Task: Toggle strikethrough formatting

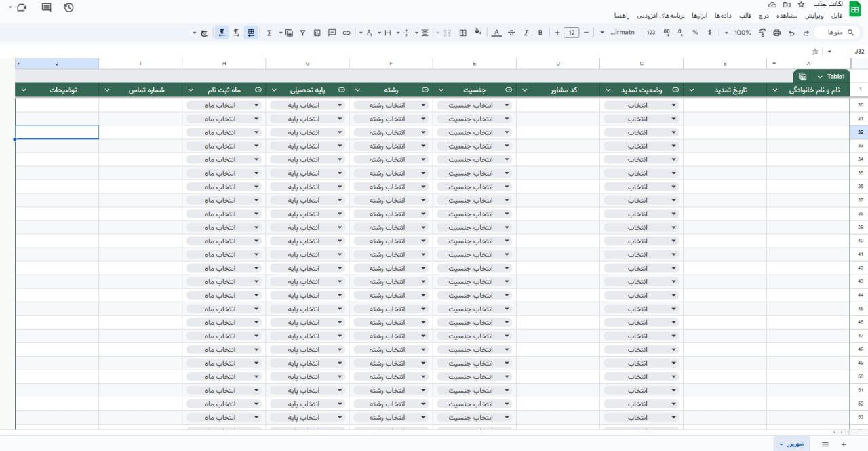Action: click(511, 33)
